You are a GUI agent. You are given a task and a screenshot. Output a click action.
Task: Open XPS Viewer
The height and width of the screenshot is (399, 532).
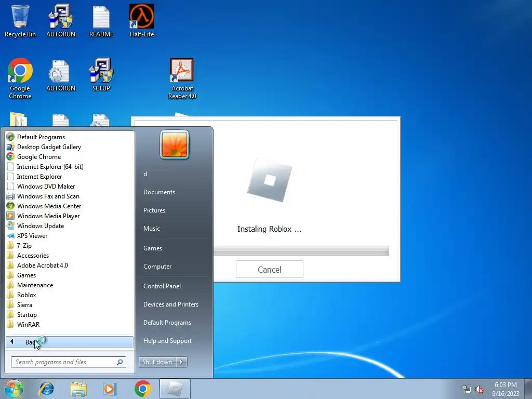pos(70,235)
